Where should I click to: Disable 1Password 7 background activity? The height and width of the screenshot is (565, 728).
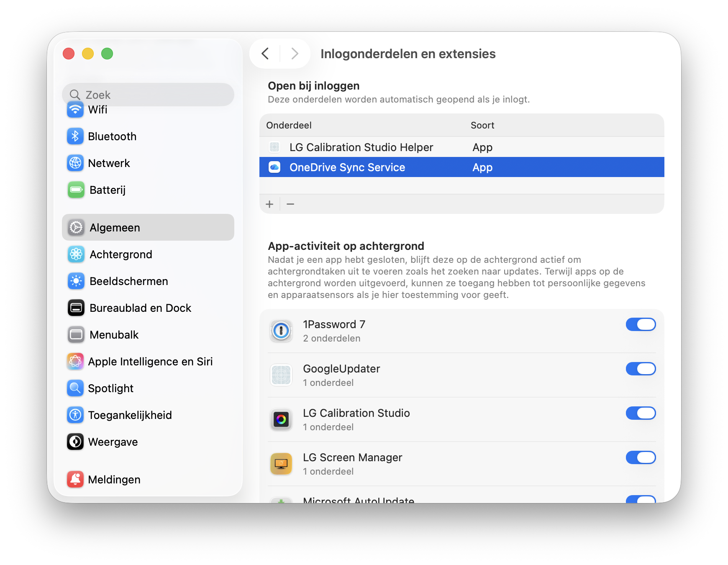point(641,324)
